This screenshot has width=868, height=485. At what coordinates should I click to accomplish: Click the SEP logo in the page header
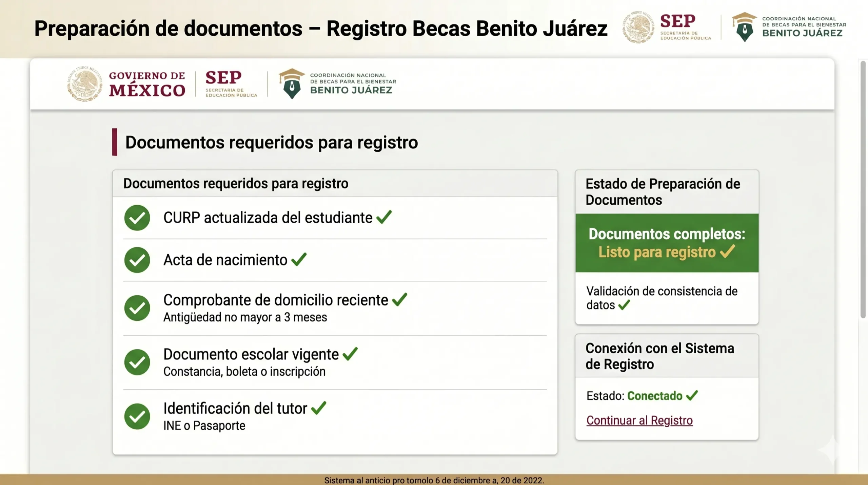coord(231,84)
